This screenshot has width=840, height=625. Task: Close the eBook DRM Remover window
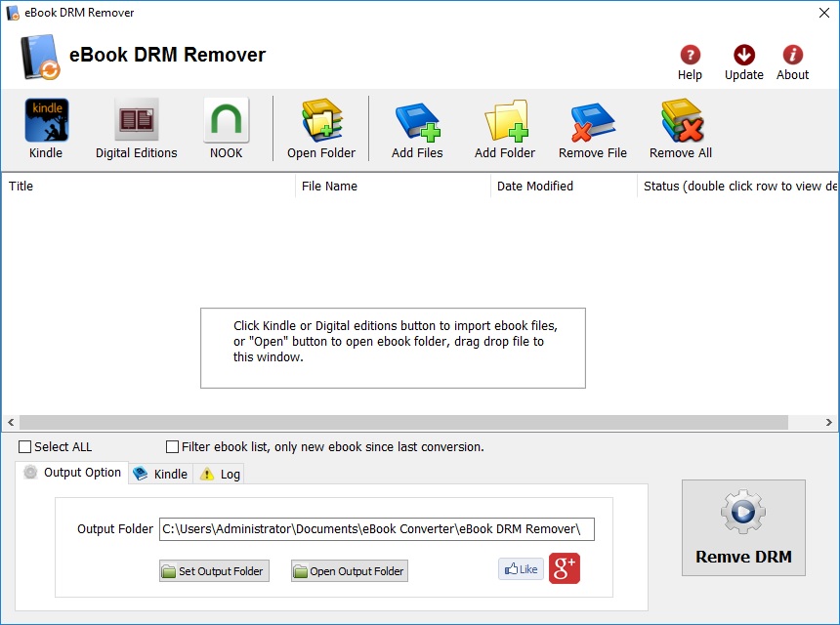click(x=824, y=13)
